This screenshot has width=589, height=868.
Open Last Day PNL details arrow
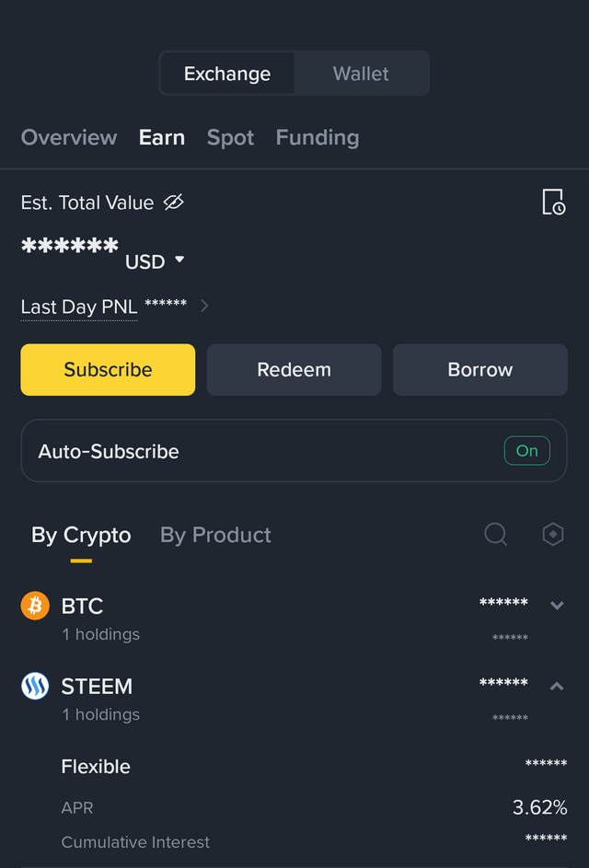204,306
